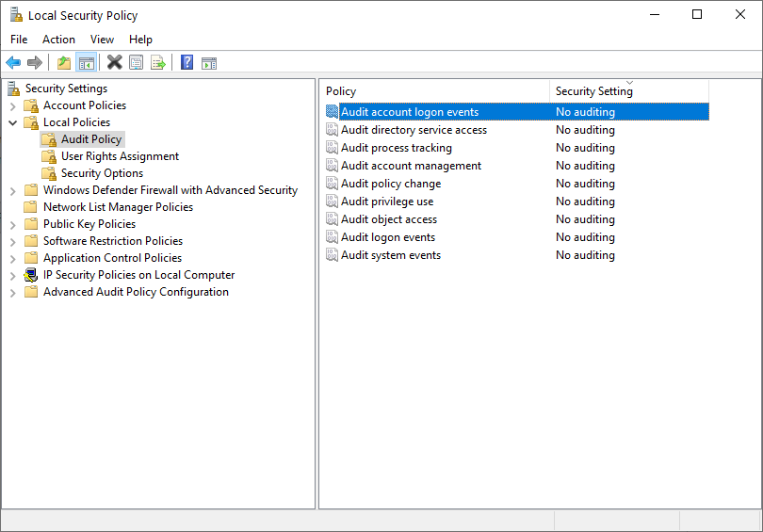Click the Local Security Policy title bar icon
This screenshot has height=532, width=763.
(16, 14)
